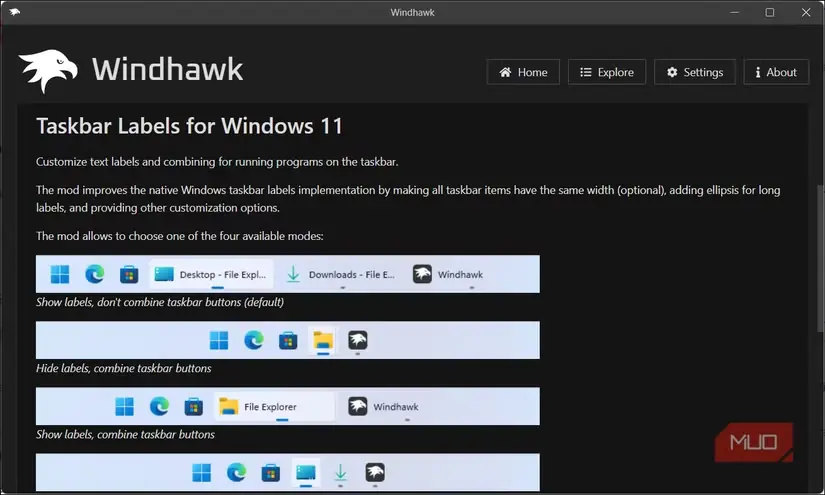The width and height of the screenshot is (825, 495).
Task: Click 'Downloads - File E...' item in first preview
Action: (341, 274)
